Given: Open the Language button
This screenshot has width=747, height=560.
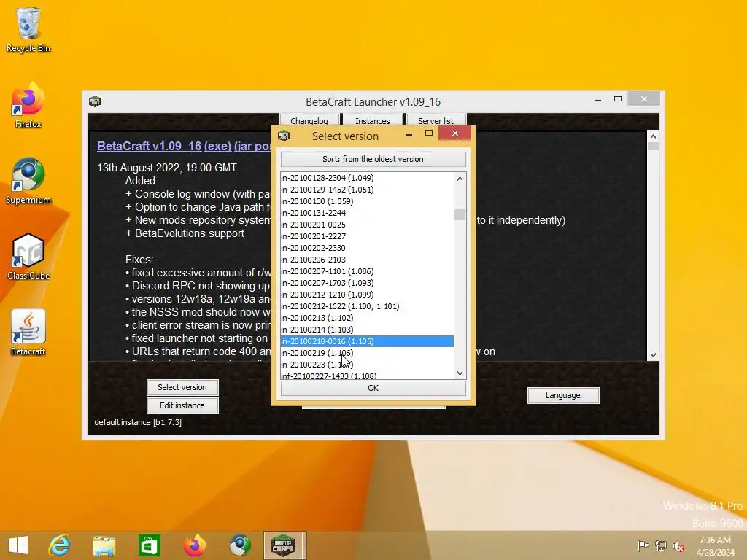Looking at the screenshot, I should 563,395.
